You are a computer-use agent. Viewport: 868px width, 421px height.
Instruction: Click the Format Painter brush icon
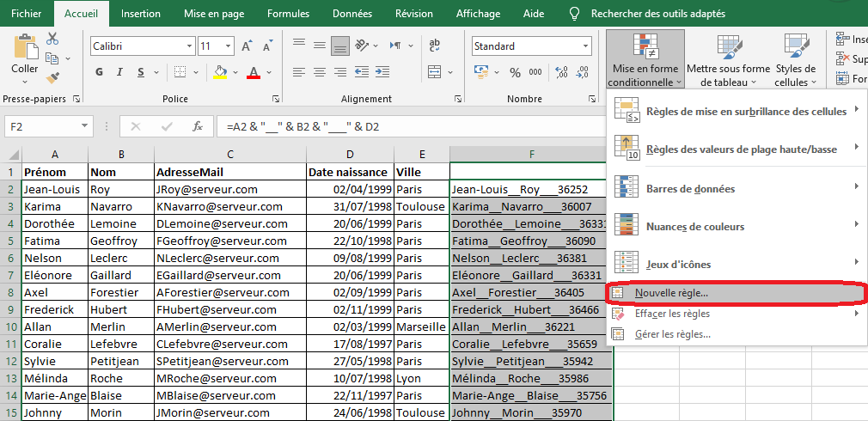(x=52, y=78)
